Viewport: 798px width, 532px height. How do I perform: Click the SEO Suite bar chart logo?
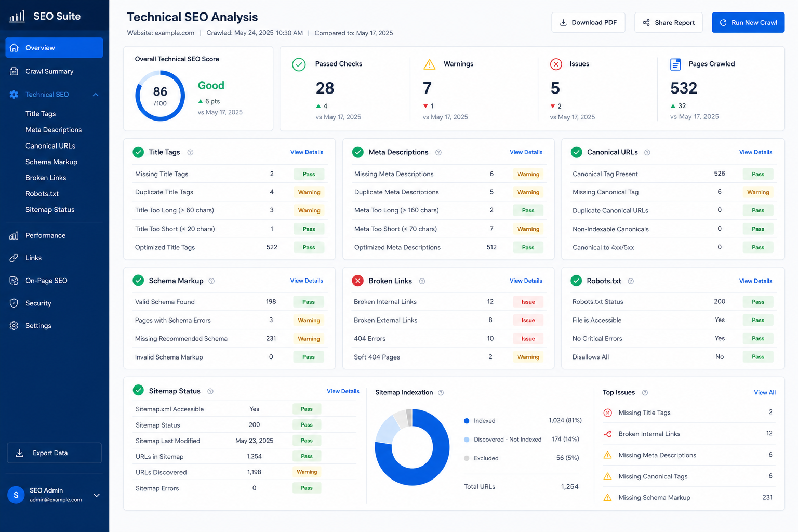[17, 16]
